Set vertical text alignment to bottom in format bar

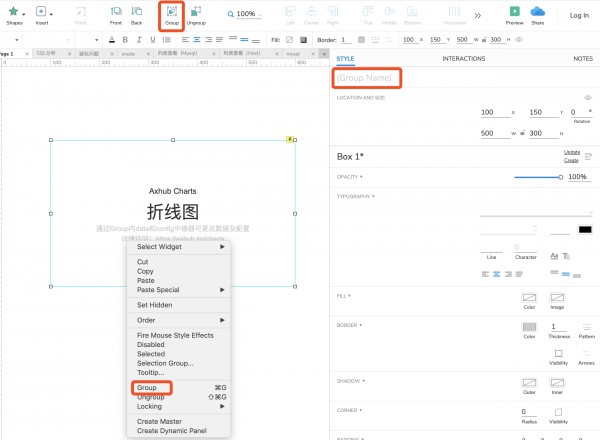(x=256, y=41)
